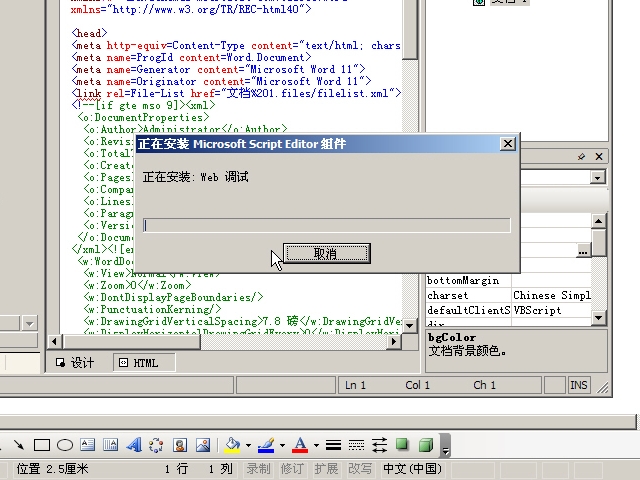Click the <head> tag line
This screenshot has height=480, width=640.
click(x=89, y=33)
